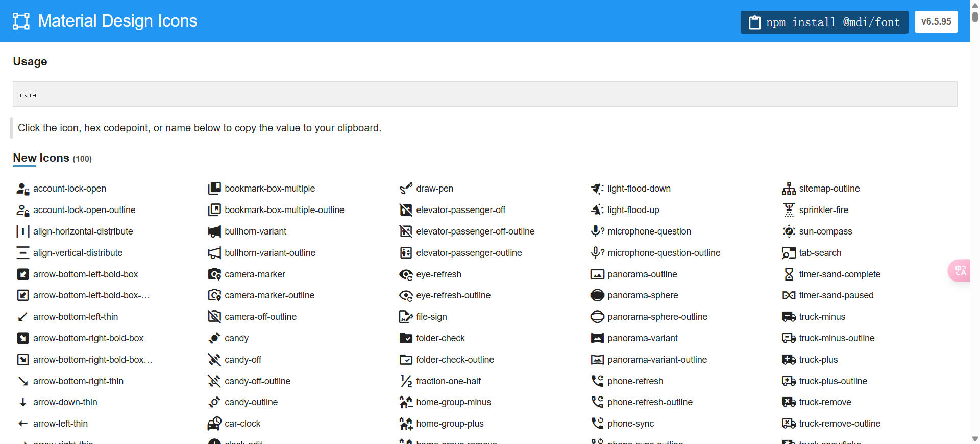The width and height of the screenshot is (980, 444).
Task: Click the panorama-sphere icon
Action: pyautogui.click(x=597, y=295)
